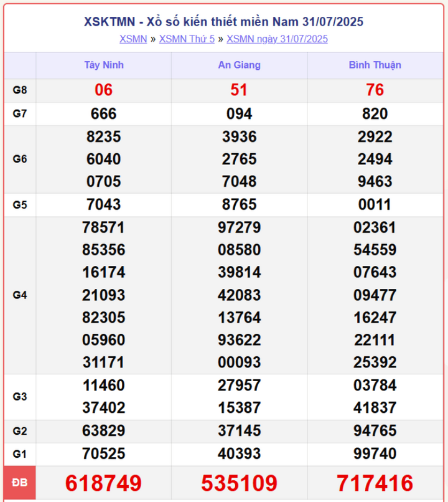The image size is (448, 502).
Task: Open the XSMN ngày 31/07/2025 link
Action: point(278,39)
